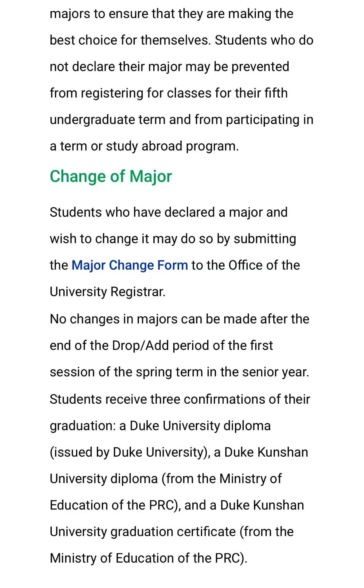Click the line 'Education of the PRC), and a Duke Kunshan'
The height and width of the screenshot is (588, 364).
pos(177,505)
